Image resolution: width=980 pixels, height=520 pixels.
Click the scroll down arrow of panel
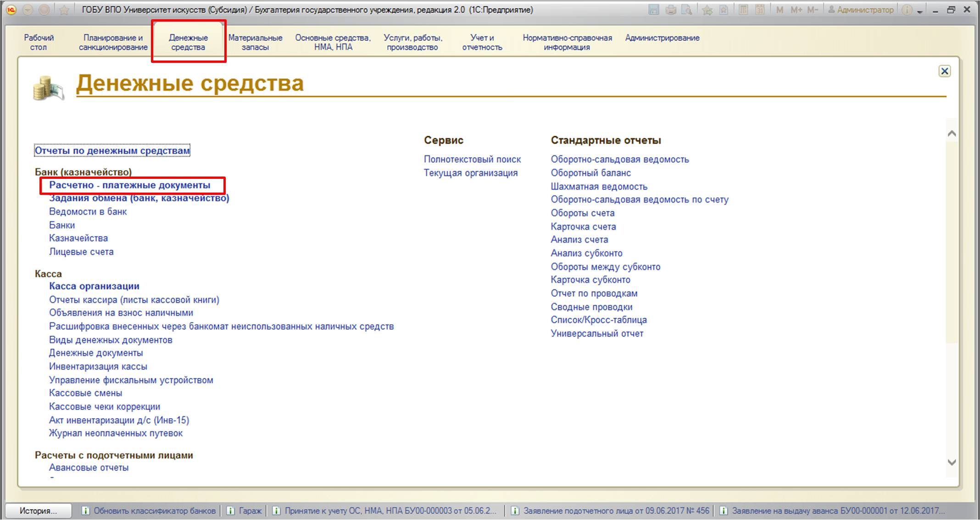[x=952, y=462]
